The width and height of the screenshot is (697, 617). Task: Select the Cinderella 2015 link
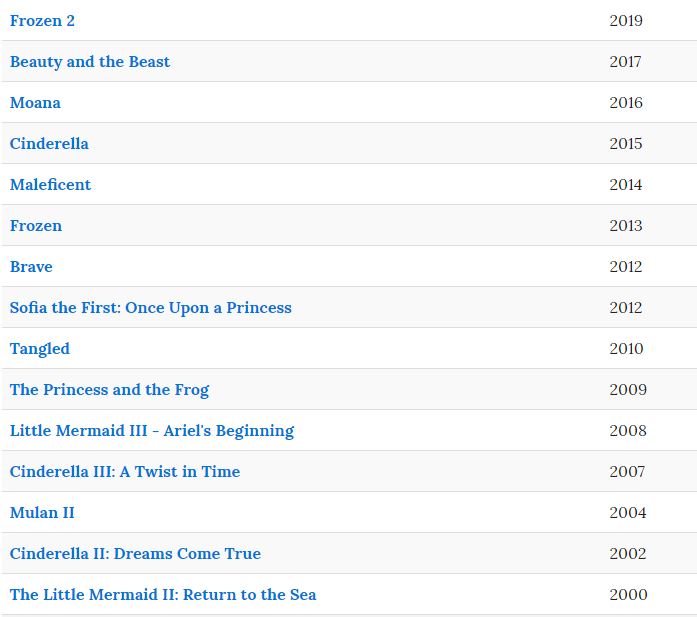pos(49,144)
